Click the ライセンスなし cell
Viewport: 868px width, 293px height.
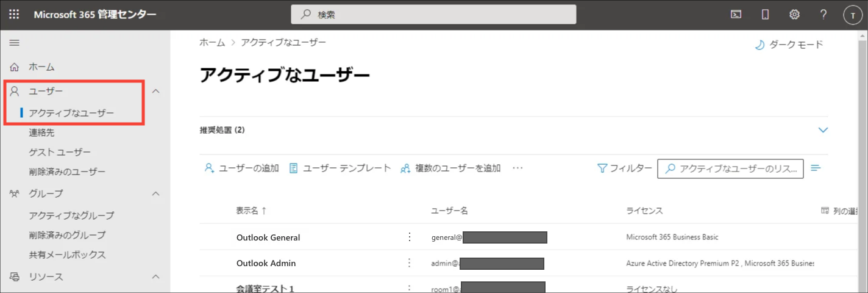coord(652,289)
